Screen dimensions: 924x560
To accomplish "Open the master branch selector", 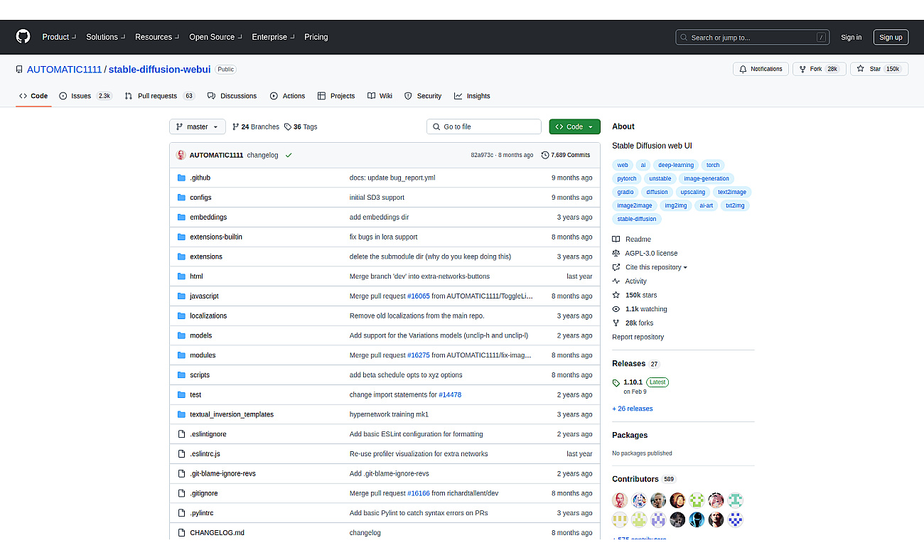I will coord(198,126).
